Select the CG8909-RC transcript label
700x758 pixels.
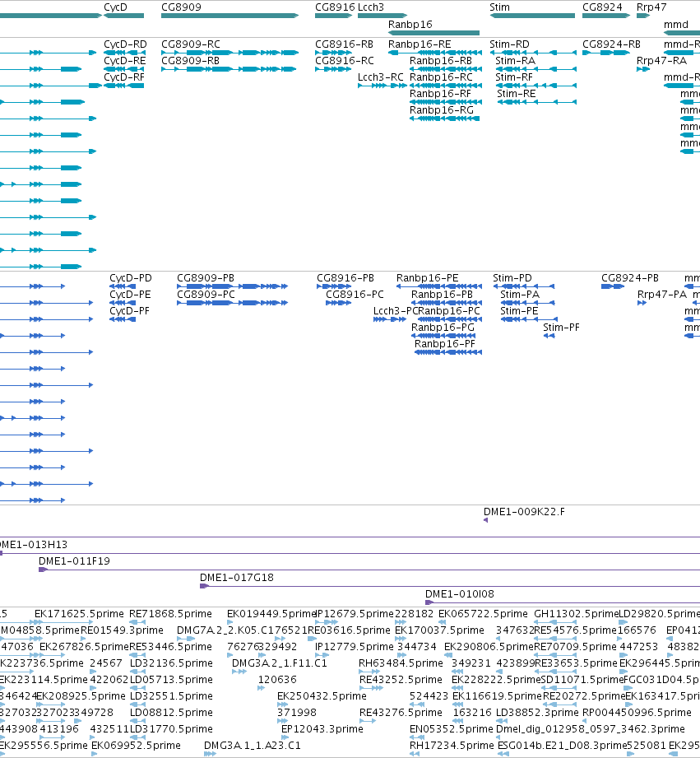click(190, 44)
